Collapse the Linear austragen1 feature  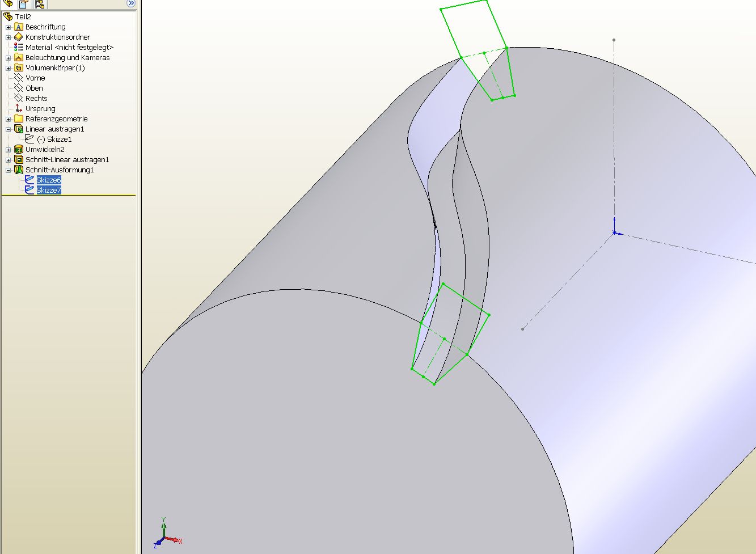coord(8,129)
